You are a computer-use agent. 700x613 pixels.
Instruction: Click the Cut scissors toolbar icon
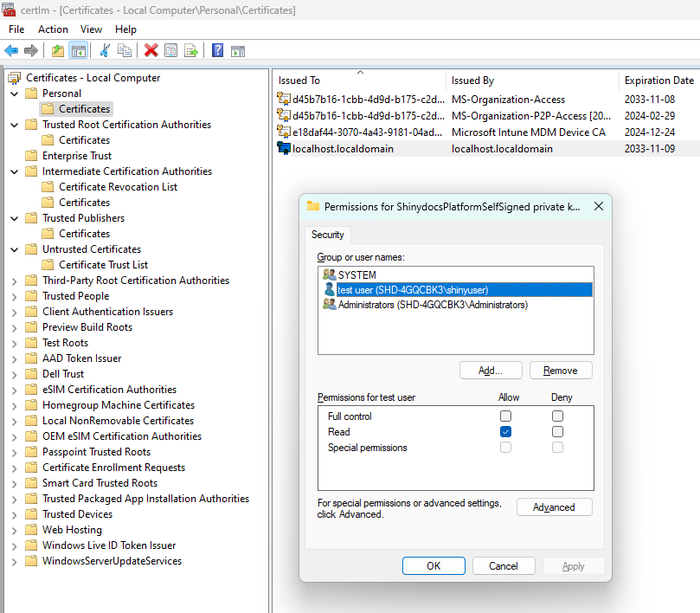(x=105, y=50)
